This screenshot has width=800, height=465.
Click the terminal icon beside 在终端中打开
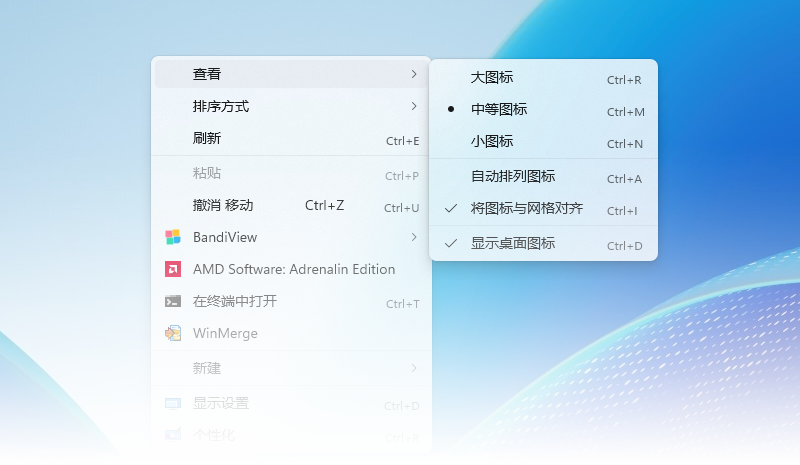point(173,301)
